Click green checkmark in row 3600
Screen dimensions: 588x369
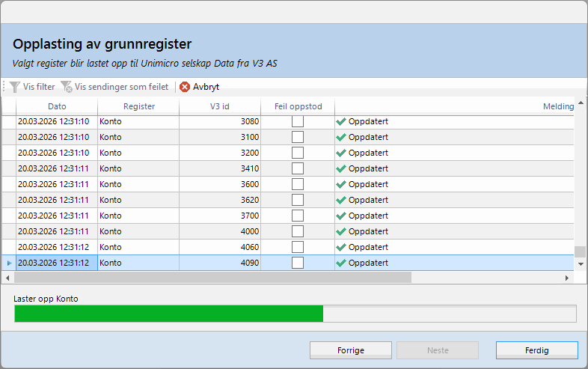tap(341, 184)
